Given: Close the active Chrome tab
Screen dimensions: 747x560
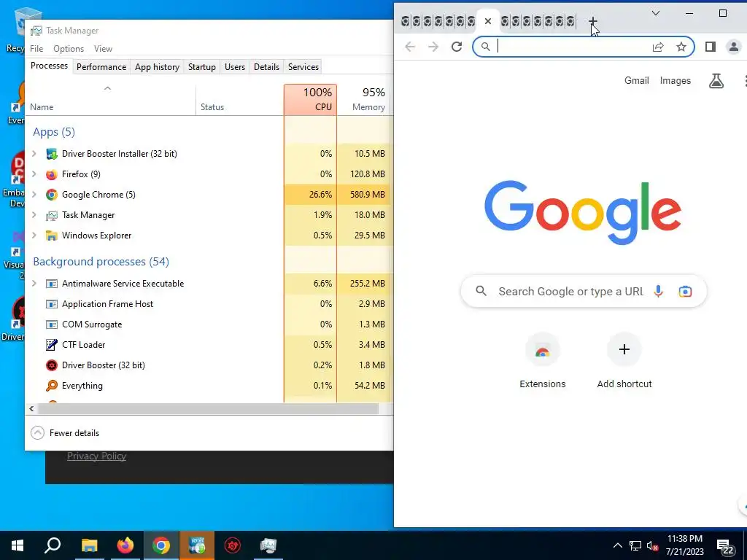Looking at the screenshot, I should click(x=488, y=21).
